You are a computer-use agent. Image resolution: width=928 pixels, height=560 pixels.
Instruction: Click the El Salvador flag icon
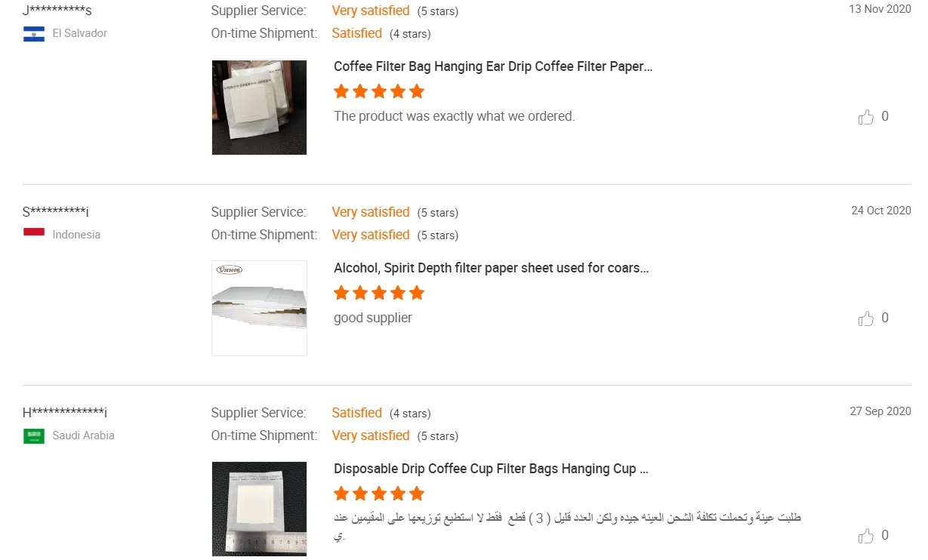tap(34, 33)
